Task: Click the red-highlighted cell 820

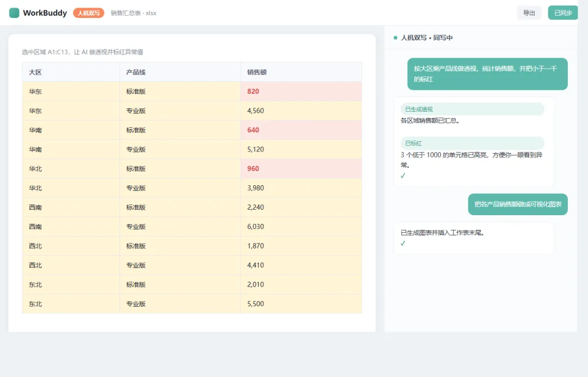Action: (301, 91)
